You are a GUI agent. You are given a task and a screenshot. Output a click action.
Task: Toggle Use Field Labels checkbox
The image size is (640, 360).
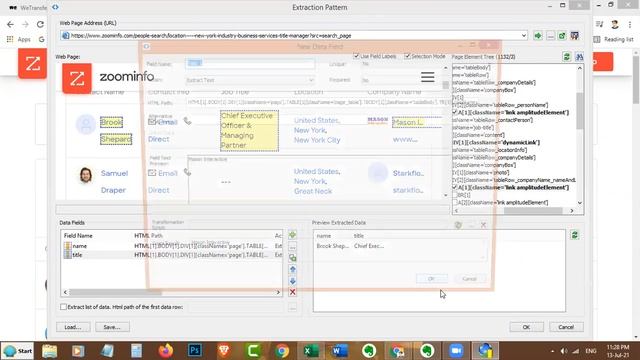(356, 56)
